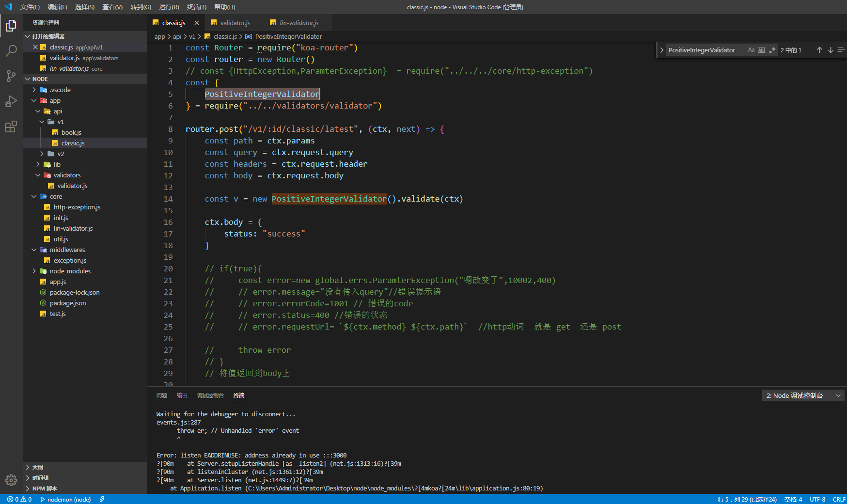The width and height of the screenshot is (847, 504).
Task: Open the Extensions view
Action: click(x=11, y=126)
